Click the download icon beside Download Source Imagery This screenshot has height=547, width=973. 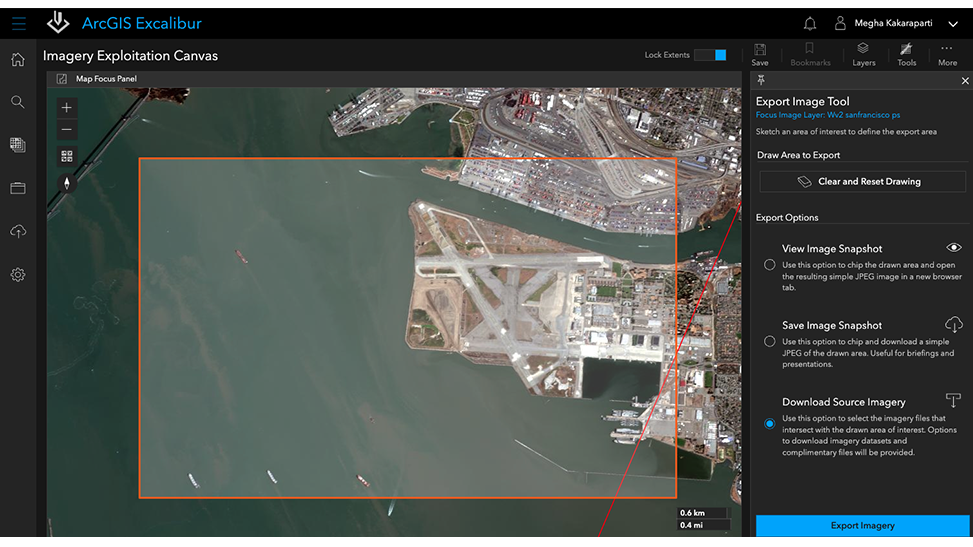953,400
